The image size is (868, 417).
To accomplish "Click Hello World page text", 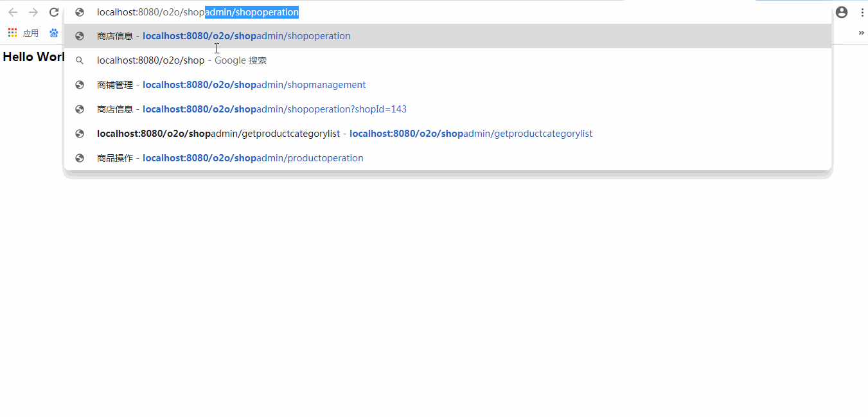I will point(33,57).
